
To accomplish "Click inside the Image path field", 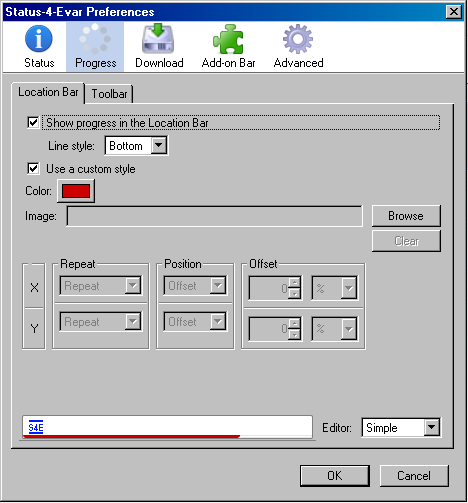I will coord(214,216).
